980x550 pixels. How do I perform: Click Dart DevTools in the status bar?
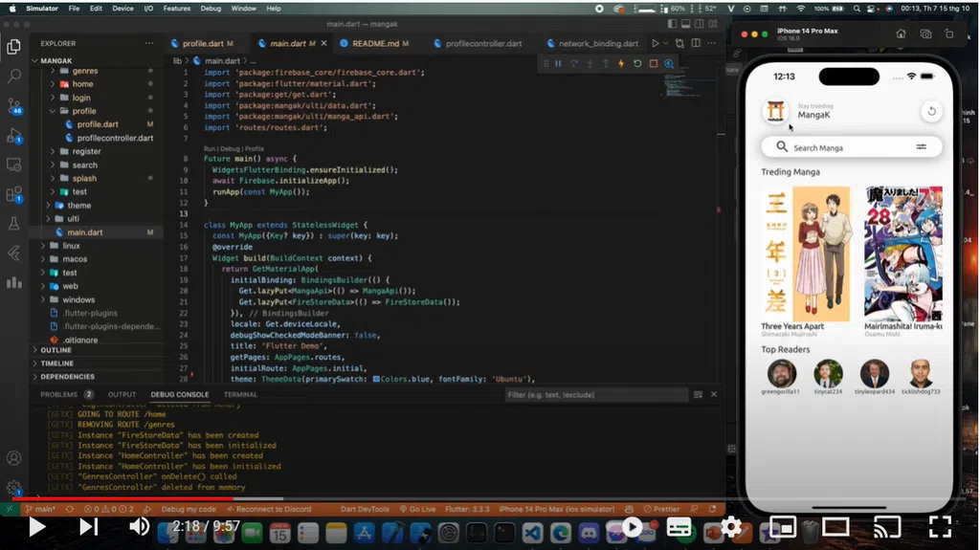(363, 509)
